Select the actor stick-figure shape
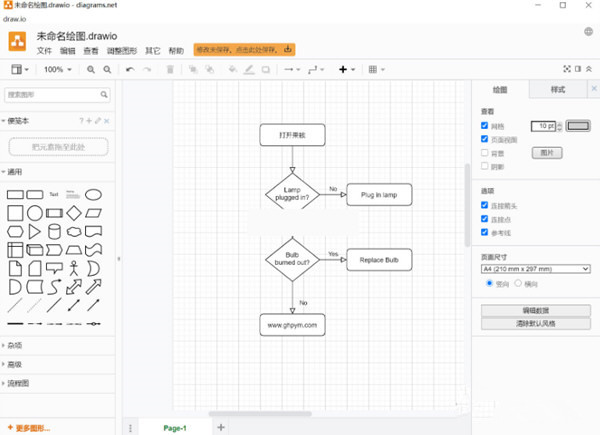The height and width of the screenshot is (435, 600). tap(72, 267)
